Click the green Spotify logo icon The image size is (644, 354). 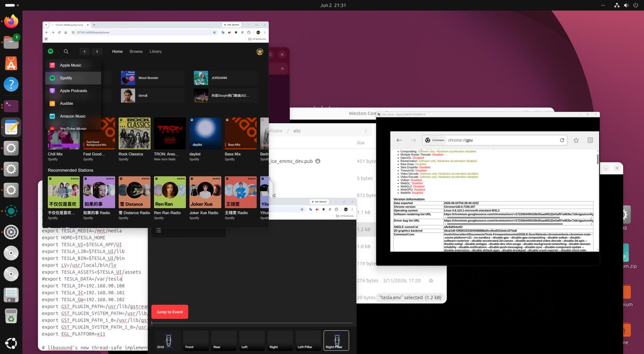50,51
